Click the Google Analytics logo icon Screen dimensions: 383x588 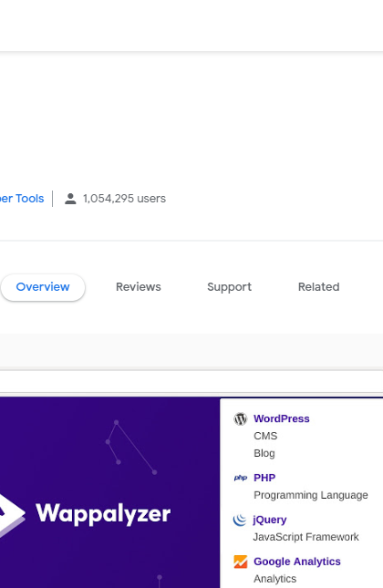pos(241,562)
